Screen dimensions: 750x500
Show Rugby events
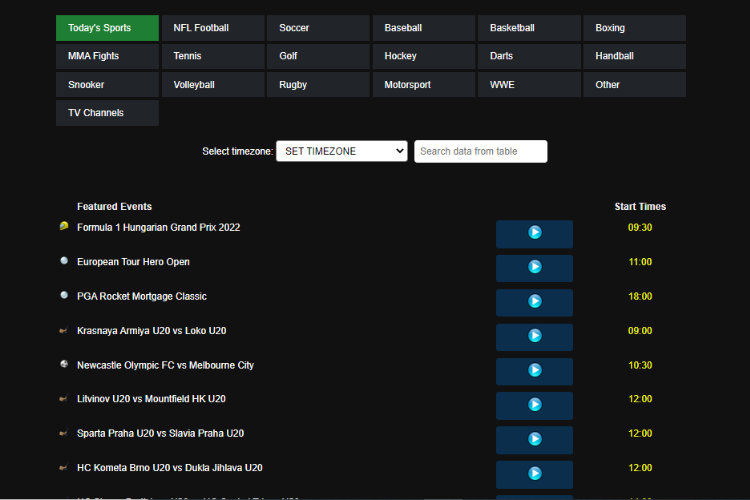pos(318,85)
